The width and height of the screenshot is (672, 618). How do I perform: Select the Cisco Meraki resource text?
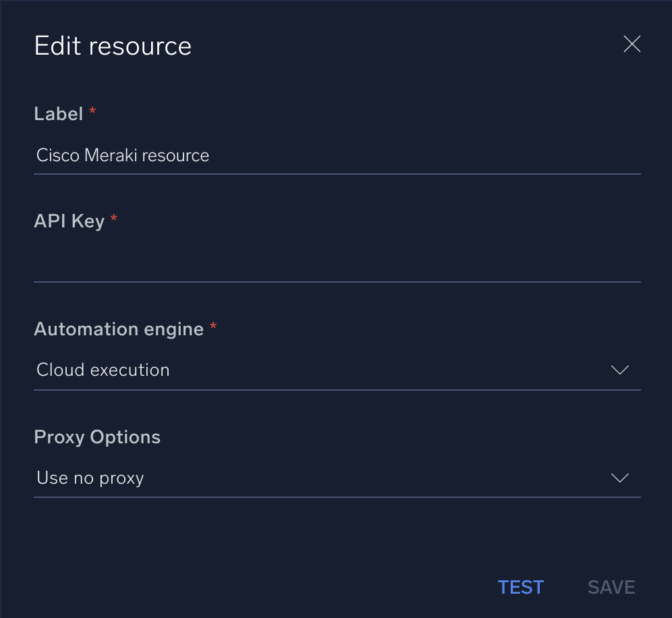[x=123, y=155]
